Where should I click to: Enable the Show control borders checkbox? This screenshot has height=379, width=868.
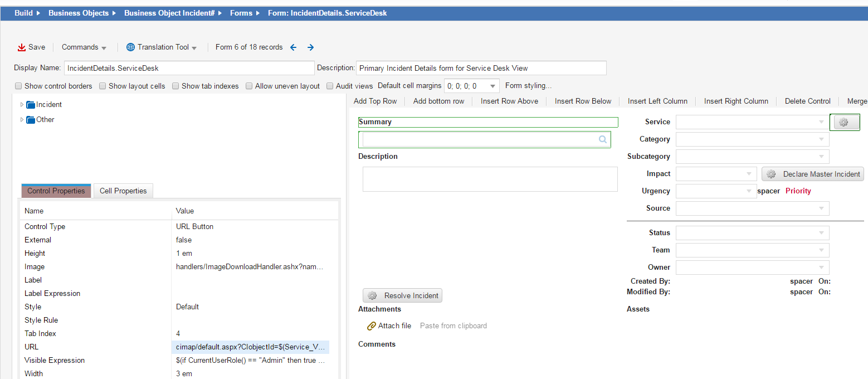(x=18, y=86)
